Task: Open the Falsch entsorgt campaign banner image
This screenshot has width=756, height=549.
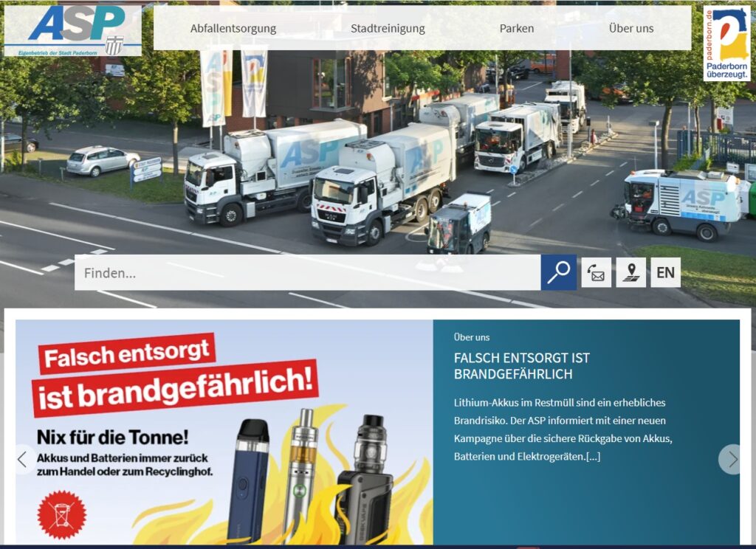Action: [x=224, y=432]
